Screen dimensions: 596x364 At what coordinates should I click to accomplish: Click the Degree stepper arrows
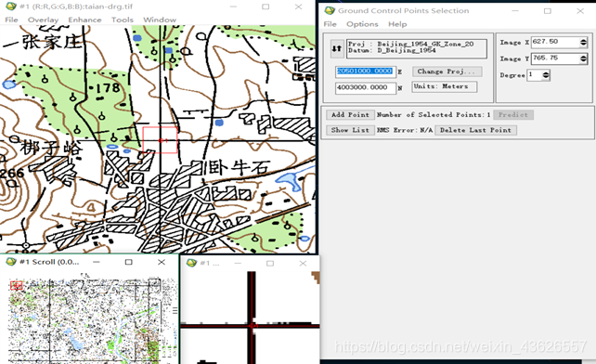[x=546, y=75]
